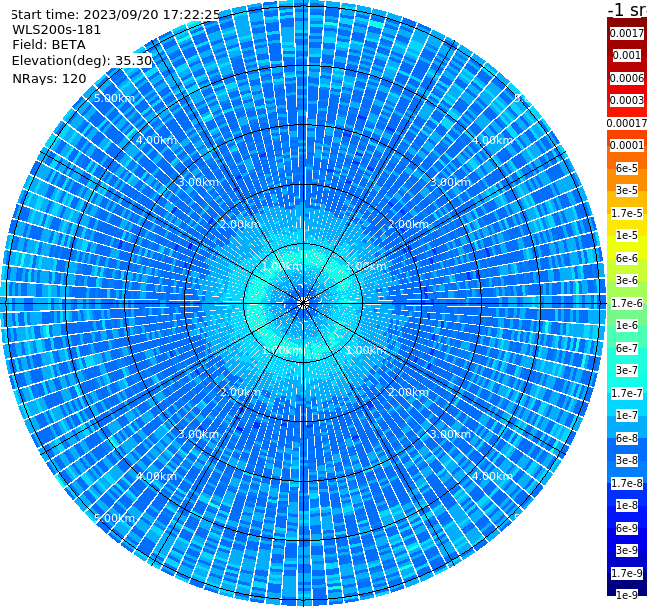Click the 3e-9 colorbar label
The height and width of the screenshot is (607, 647).
627,550
